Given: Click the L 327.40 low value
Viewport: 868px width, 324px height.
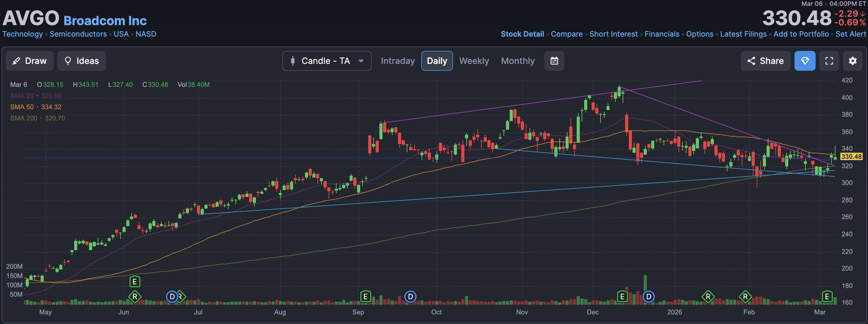Looking at the screenshot, I should click(x=120, y=85).
